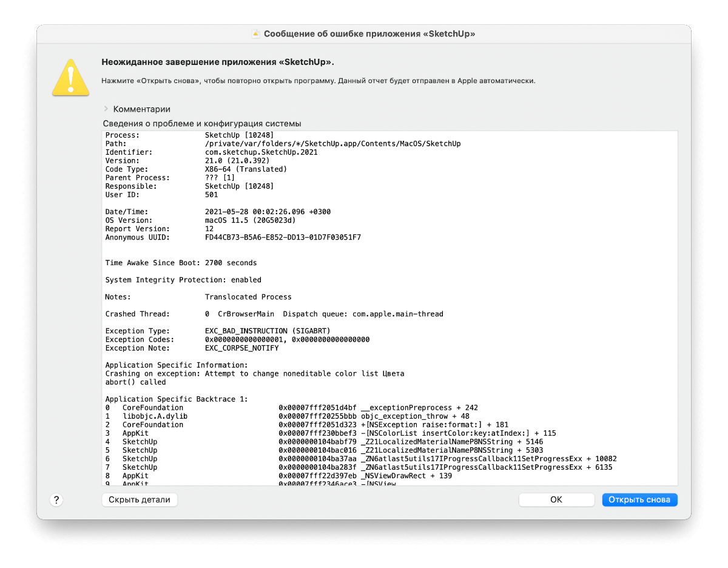Image resolution: width=728 pixels, height=568 pixels.
Task: Click the Crashing on exception line
Action: click(255, 373)
